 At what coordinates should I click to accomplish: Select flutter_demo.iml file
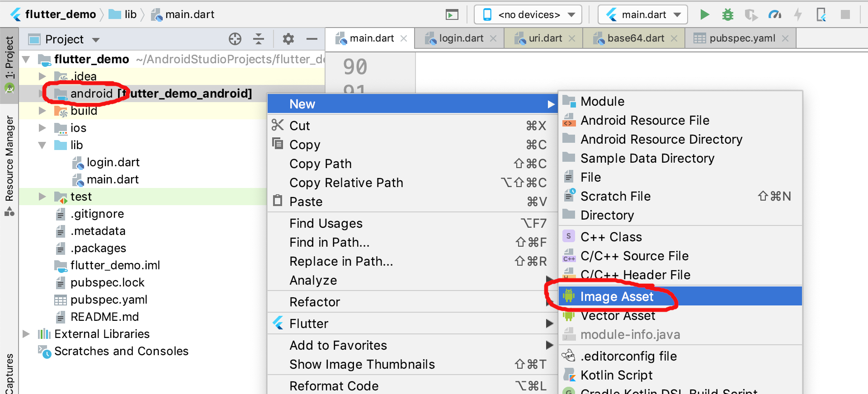[115, 265]
